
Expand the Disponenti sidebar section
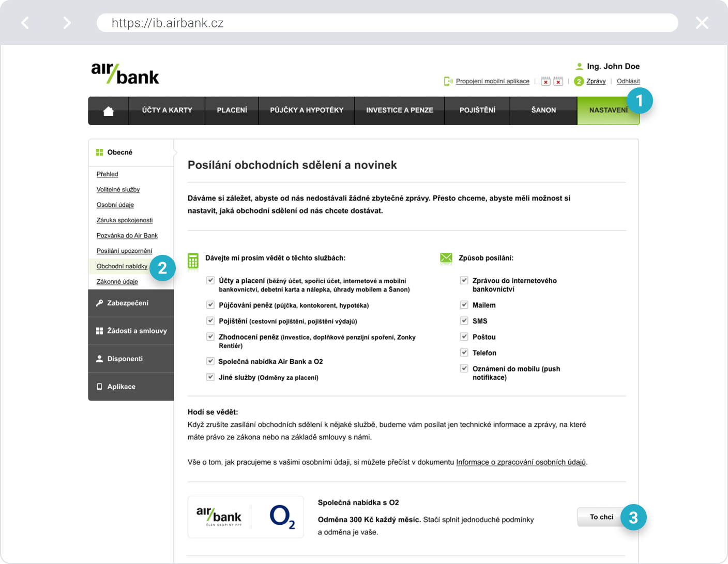[x=131, y=359]
